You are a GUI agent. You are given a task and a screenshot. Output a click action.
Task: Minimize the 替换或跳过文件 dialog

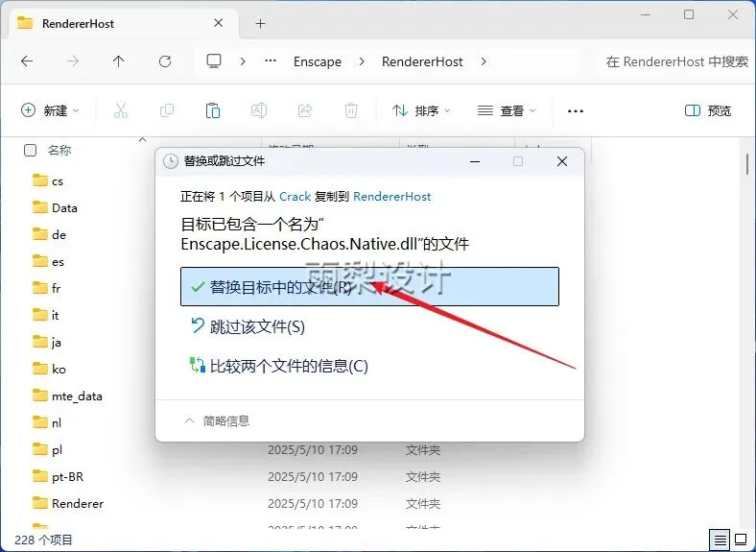475,161
